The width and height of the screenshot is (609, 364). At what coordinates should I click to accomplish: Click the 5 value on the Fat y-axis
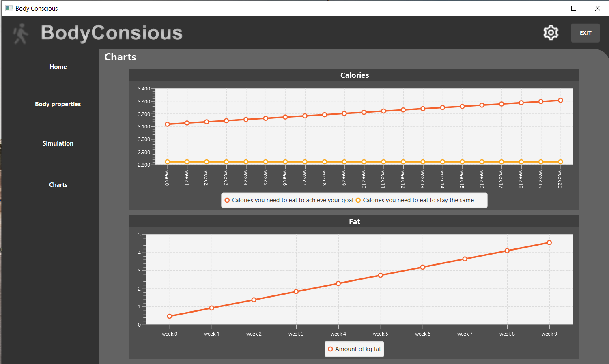click(139, 235)
